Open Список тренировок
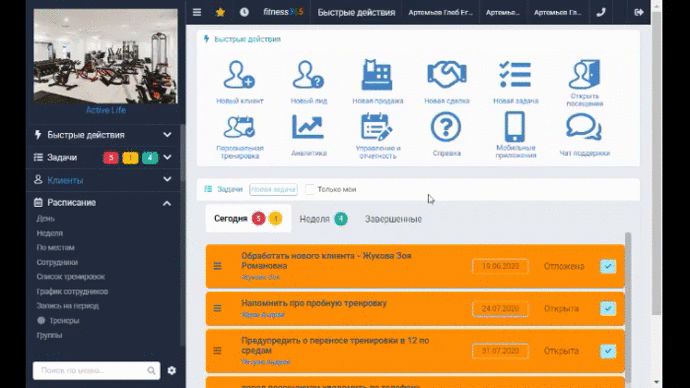 click(70, 277)
